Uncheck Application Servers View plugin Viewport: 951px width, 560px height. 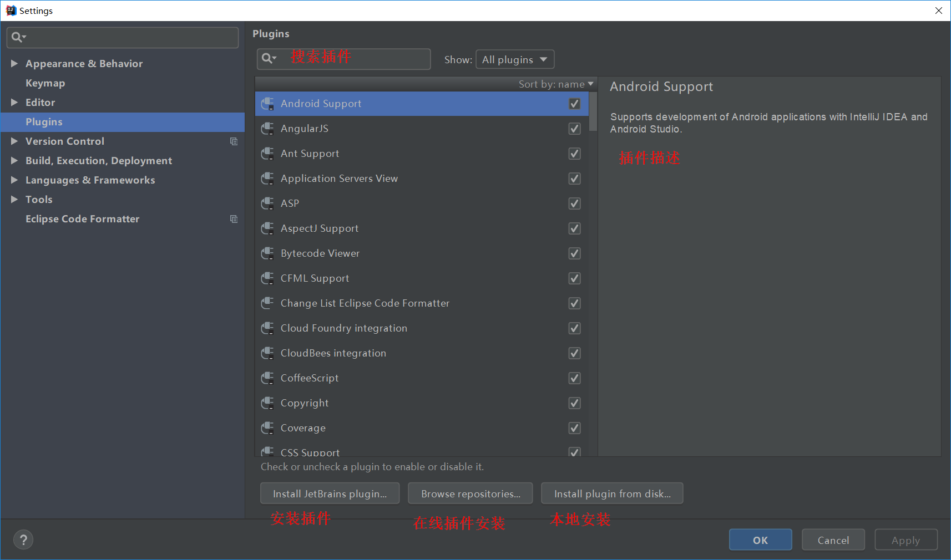click(x=575, y=179)
